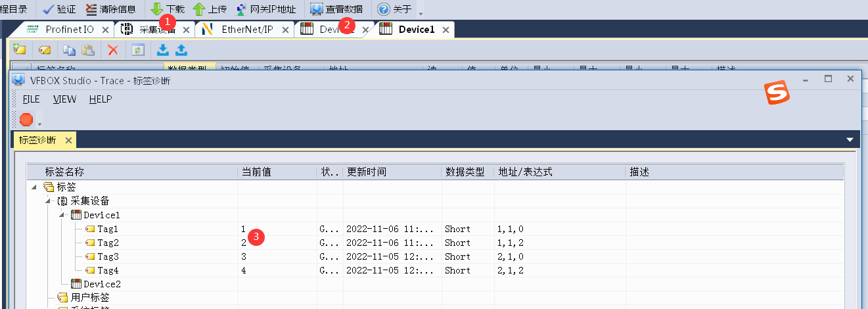Click the blue export (up arrow) icon

181,49
